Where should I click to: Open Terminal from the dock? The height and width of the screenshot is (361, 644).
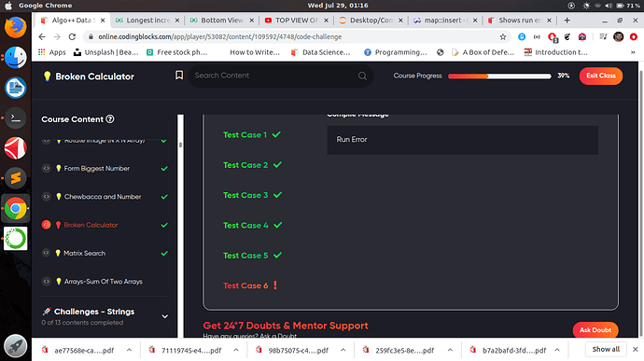[16, 118]
